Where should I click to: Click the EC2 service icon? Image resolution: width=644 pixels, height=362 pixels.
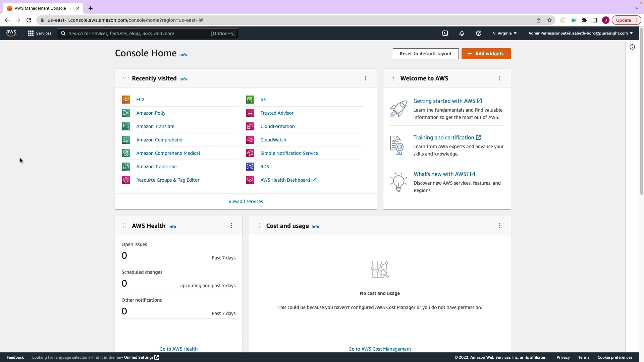point(126,100)
